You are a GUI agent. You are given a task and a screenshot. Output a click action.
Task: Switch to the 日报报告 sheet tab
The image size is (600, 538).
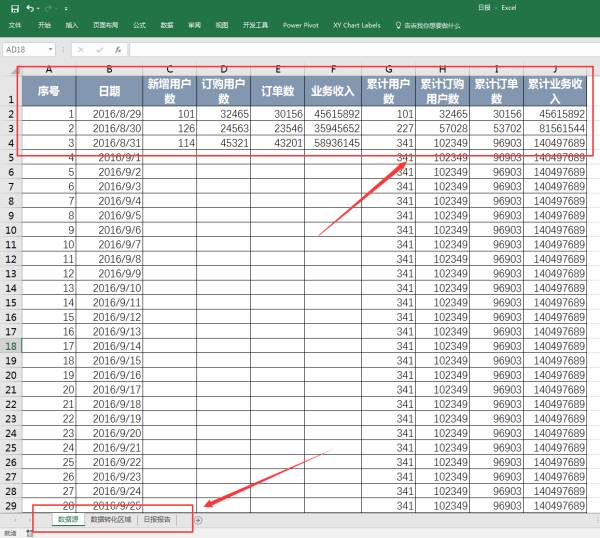click(157, 519)
